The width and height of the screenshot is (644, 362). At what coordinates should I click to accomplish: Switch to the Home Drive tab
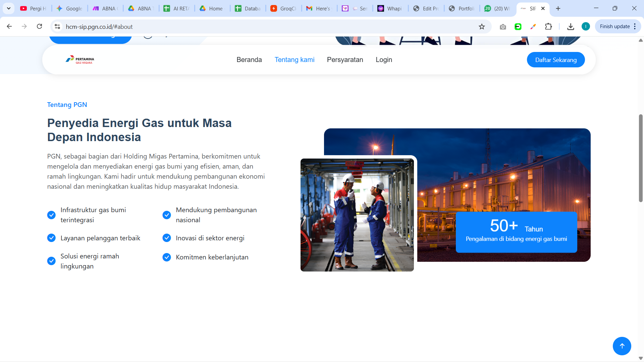point(213,8)
